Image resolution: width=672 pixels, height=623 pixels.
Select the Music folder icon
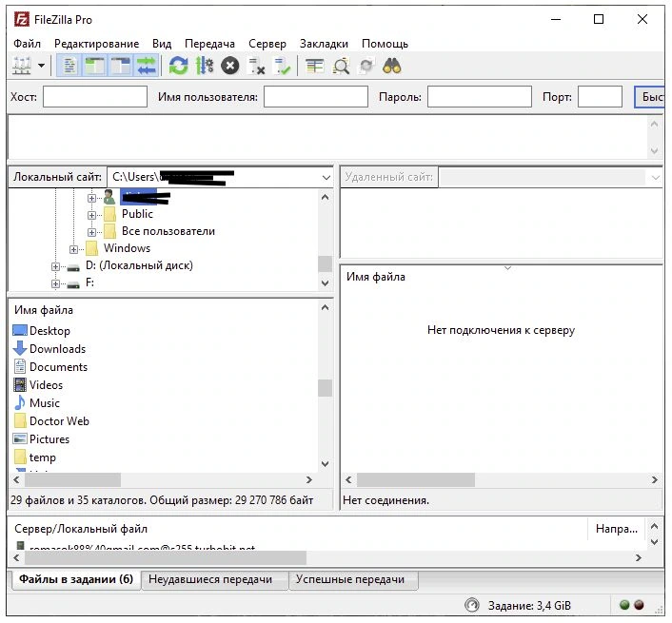click(x=20, y=402)
